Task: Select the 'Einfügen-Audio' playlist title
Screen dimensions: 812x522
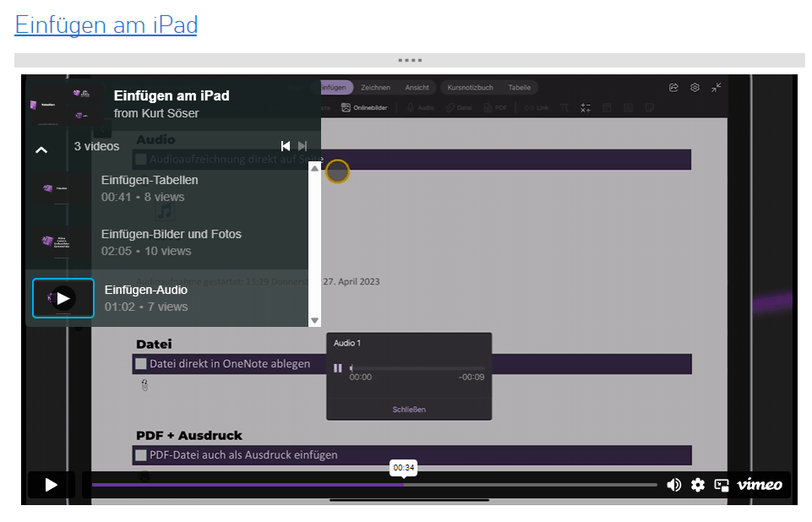Action: tap(146, 290)
